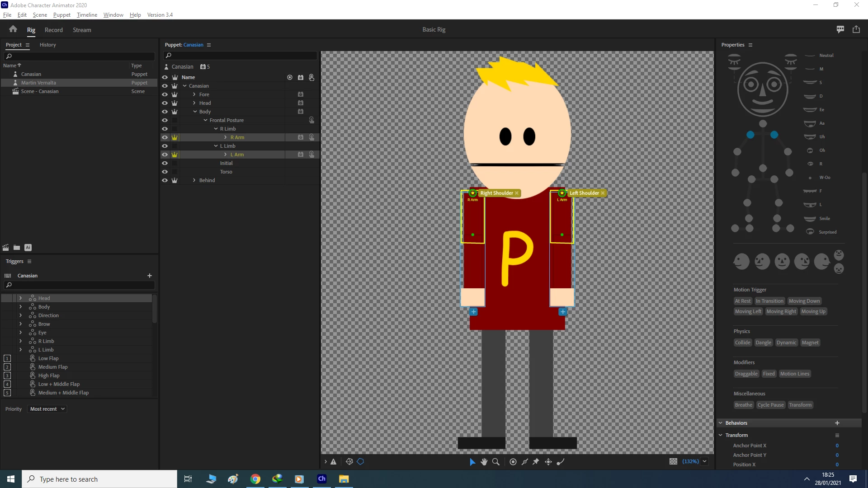The height and width of the screenshot is (488, 868).
Task: Toggle visibility of the Head layer
Action: (165, 103)
